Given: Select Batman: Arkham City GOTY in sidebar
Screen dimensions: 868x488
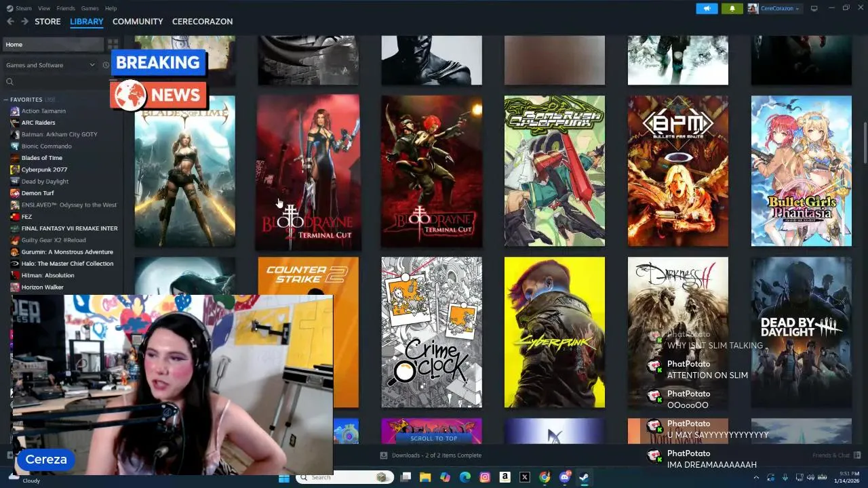Looking at the screenshot, I should pos(59,134).
